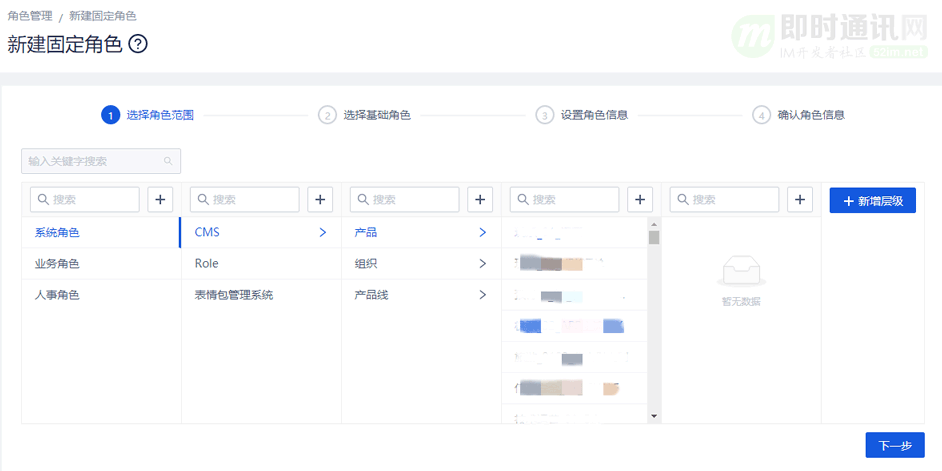Click the 搜索 field above blurred list column
The width and height of the screenshot is (942, 471).
[x=564, y=199]
